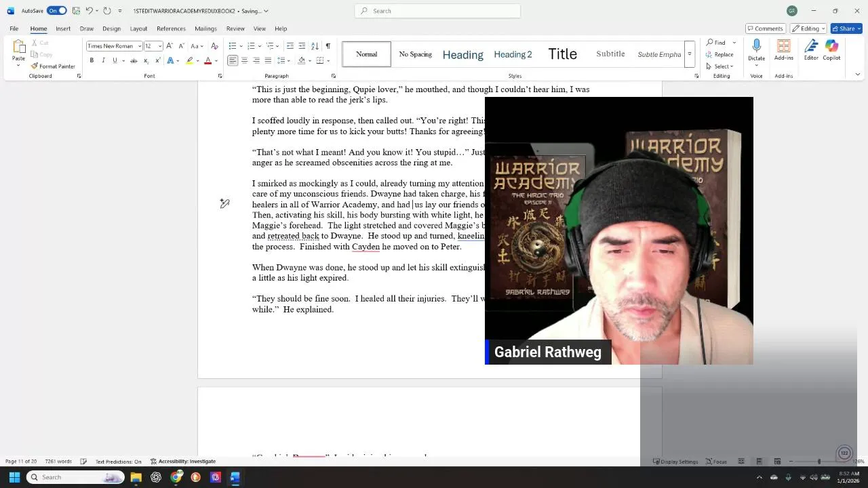868x488 pixels.
Task: Toggle Italic formatting
Action: click(x=103, y=60)
